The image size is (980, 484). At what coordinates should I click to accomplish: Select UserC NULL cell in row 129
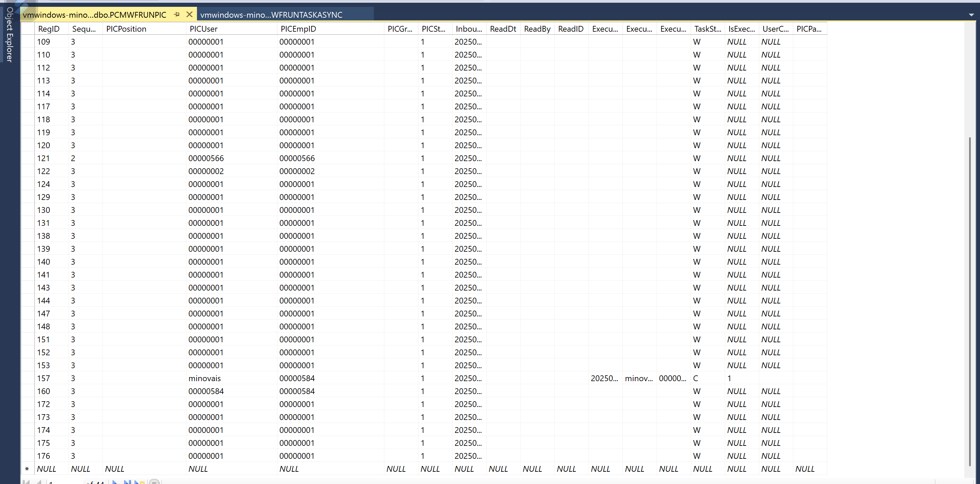point(776,197)
